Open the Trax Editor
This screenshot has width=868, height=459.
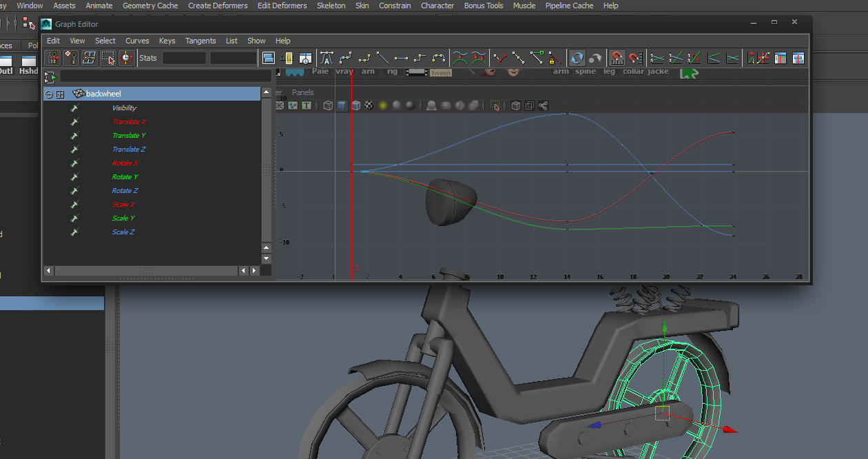[x=799, y=58]
